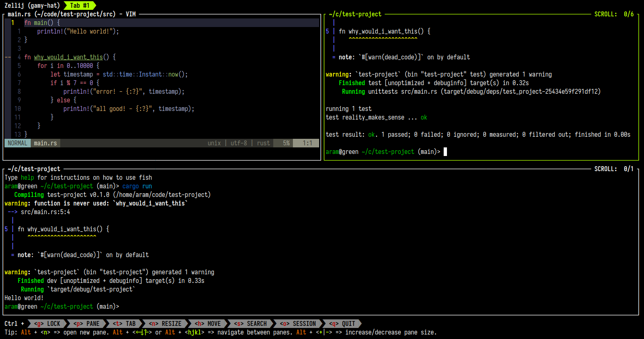Click the 'let timestamp' line
This screenshot has width=644, height=339.
(x=119, y=74)
